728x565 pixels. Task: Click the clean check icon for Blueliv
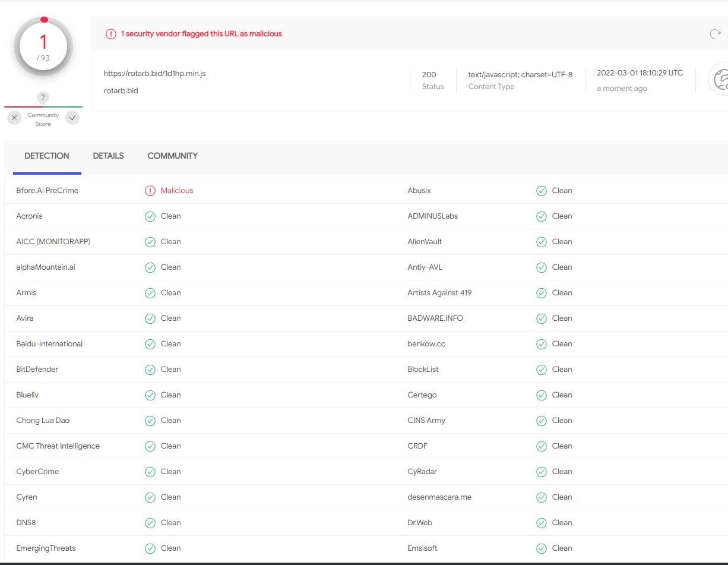click(x=150, y=395)
